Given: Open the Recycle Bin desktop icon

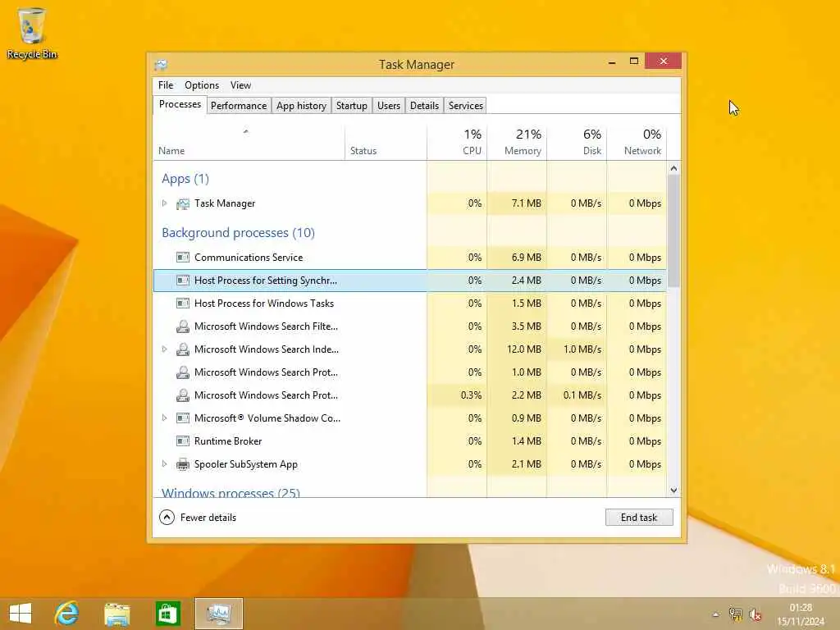Looking at the screenshot, I should (x=32, y=33).
